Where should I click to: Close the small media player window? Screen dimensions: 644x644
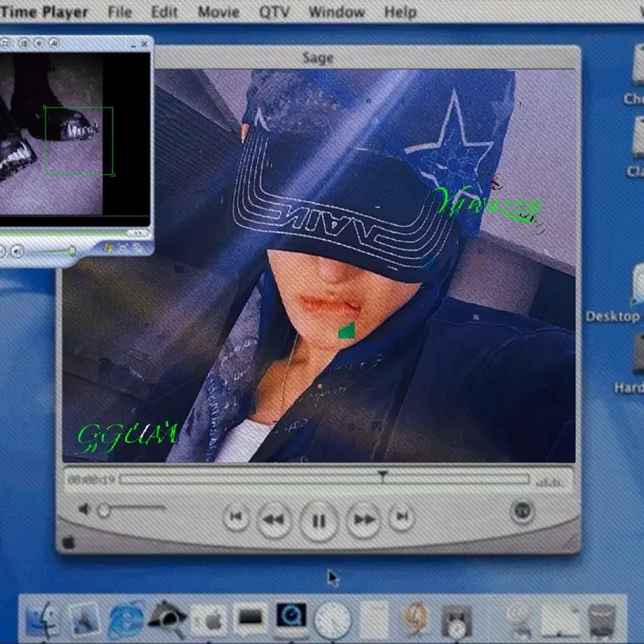pos(144,44)
